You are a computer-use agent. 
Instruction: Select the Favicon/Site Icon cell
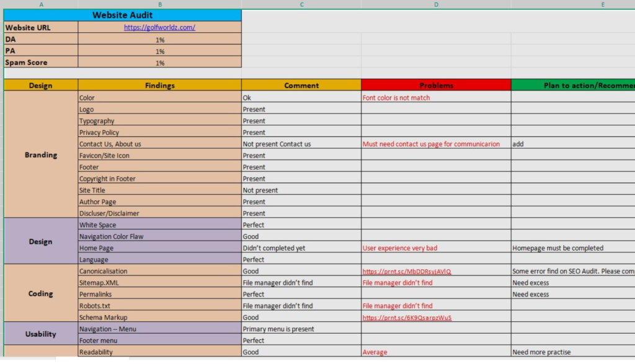point(159,156)
